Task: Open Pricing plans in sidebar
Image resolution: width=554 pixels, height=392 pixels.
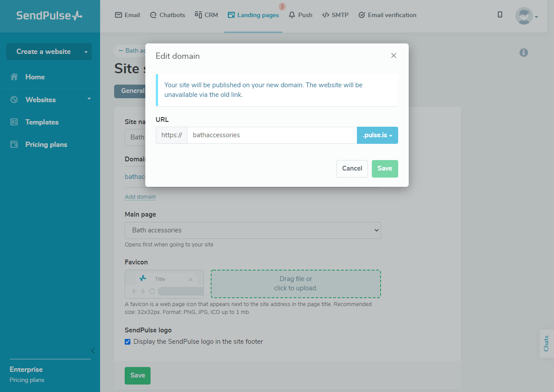Action: click(x=46, y=144)
